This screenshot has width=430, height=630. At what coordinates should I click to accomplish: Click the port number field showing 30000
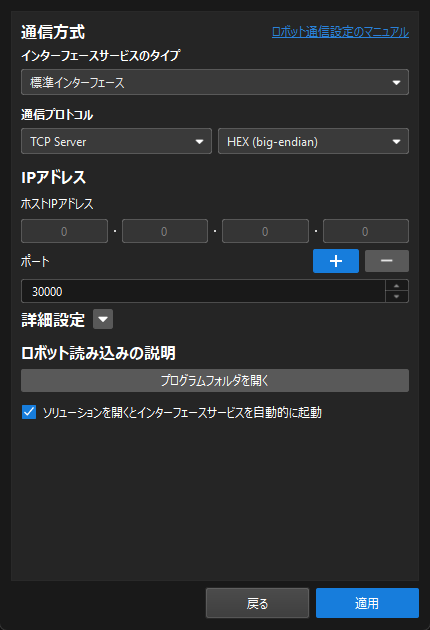pos(203,291)
